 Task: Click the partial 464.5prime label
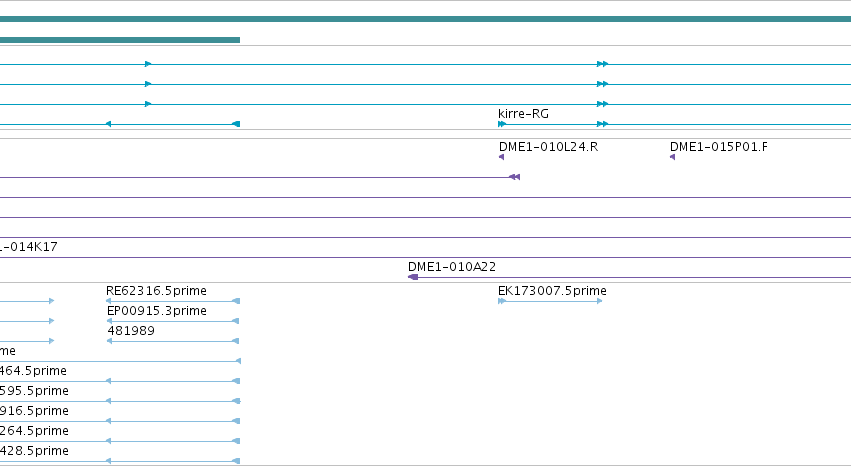(33, 371)
